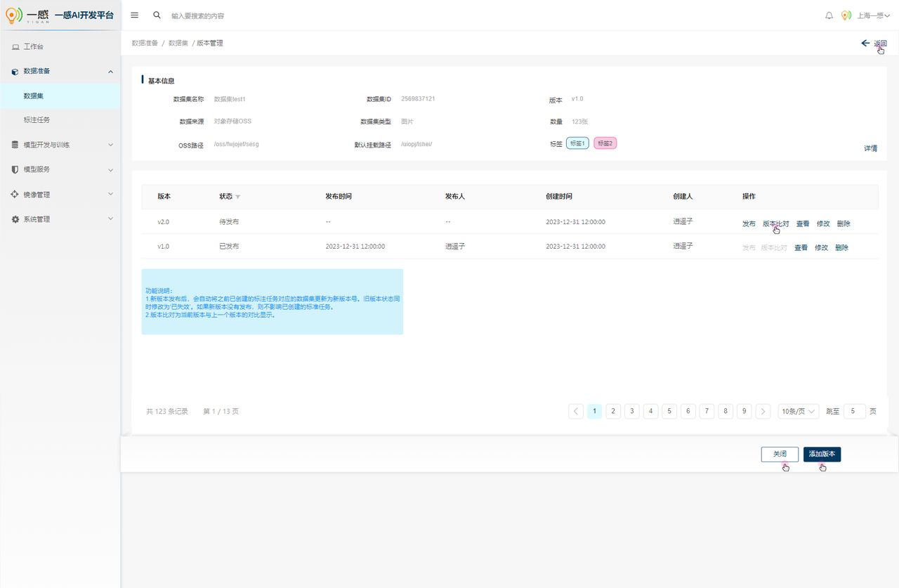Open the notification bell
The height and width of the screenshot is (588, 899).
[829, 15]
